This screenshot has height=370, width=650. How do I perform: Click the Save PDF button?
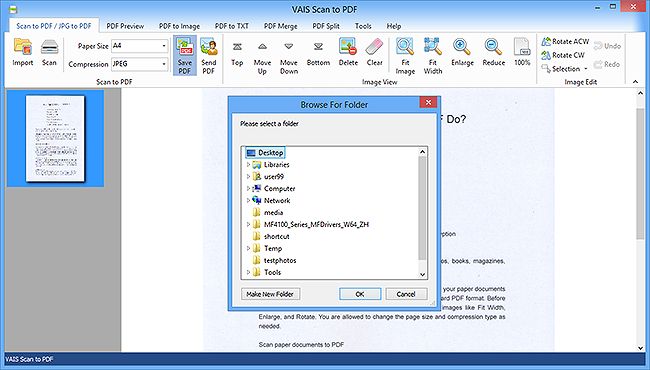click(x=184, y=56)
